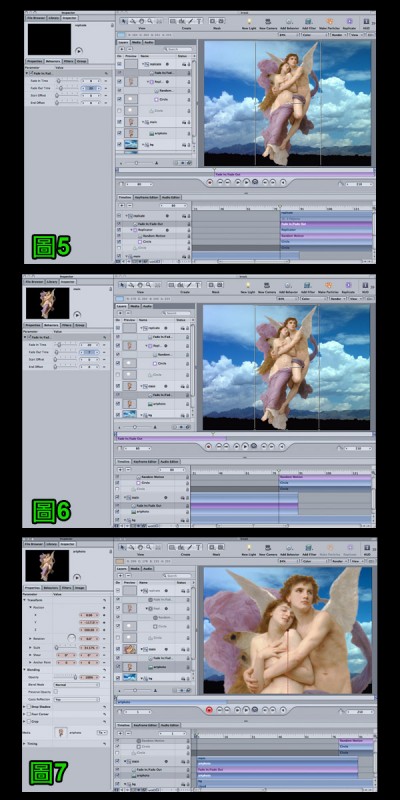Click the preview thumbnail in figure 6 inspector
This screenshot has height=800, width=400.
[47, 303]
